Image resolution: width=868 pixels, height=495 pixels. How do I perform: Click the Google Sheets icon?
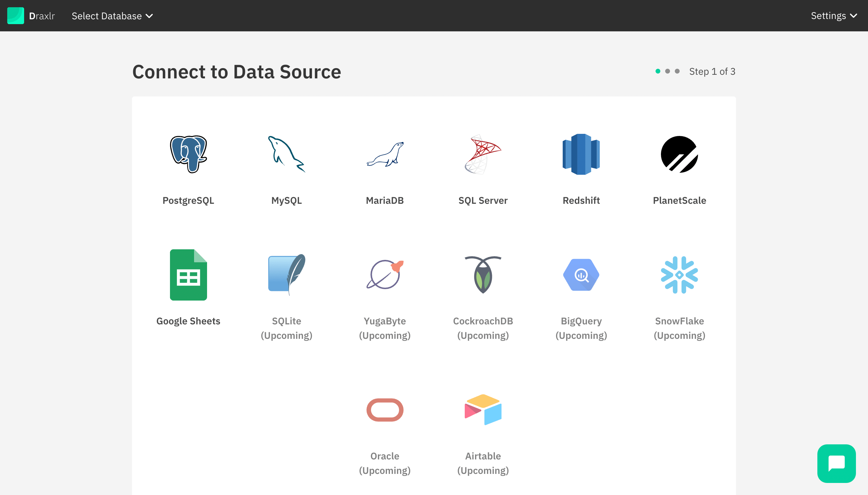click(x=188, y=275)
